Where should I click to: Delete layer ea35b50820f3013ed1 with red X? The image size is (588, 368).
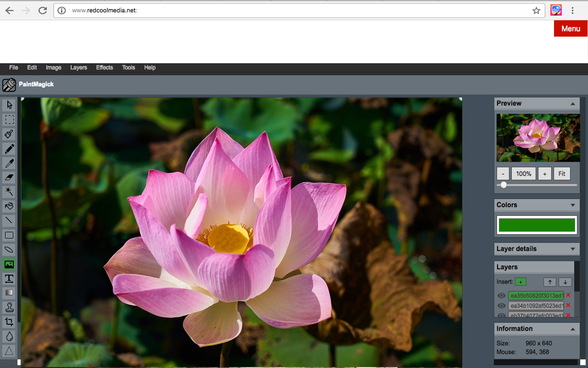point(568,295)
